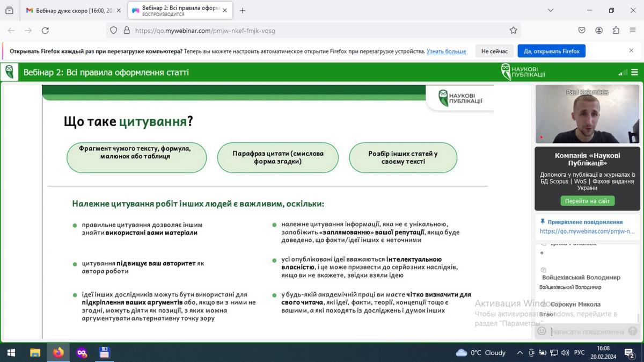Go back to the previous page

coord(11,31)
